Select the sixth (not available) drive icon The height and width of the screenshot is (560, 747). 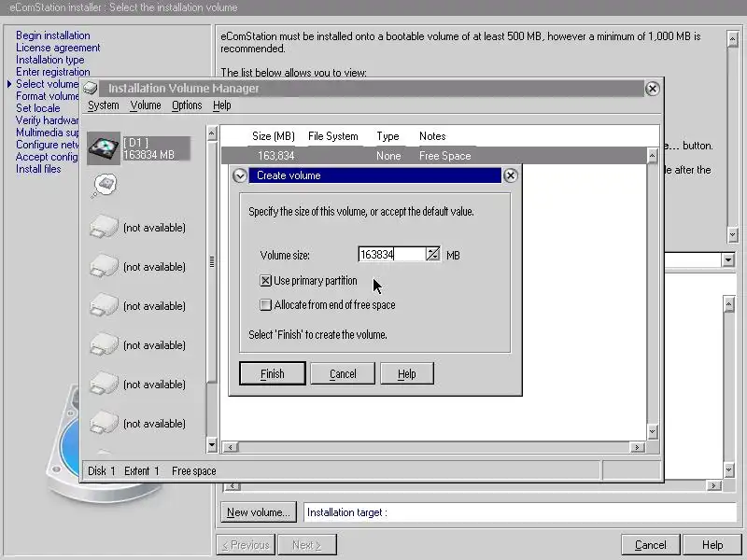(104, 423)
